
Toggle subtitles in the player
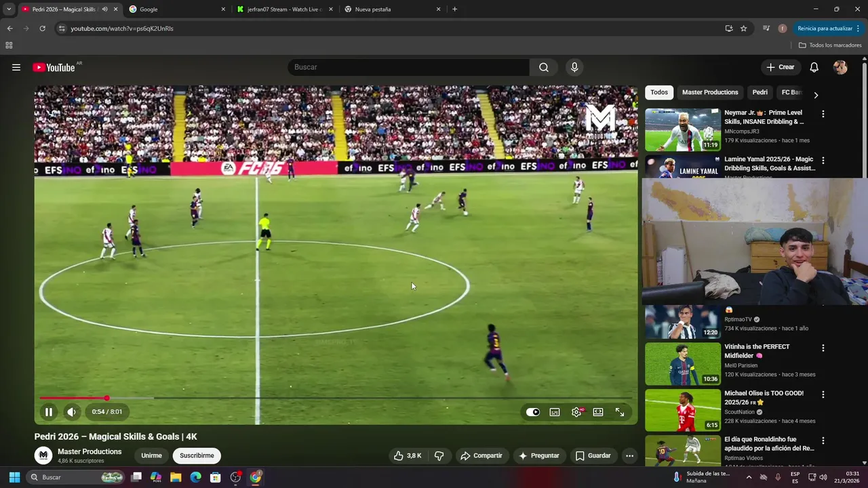[555, 412]
